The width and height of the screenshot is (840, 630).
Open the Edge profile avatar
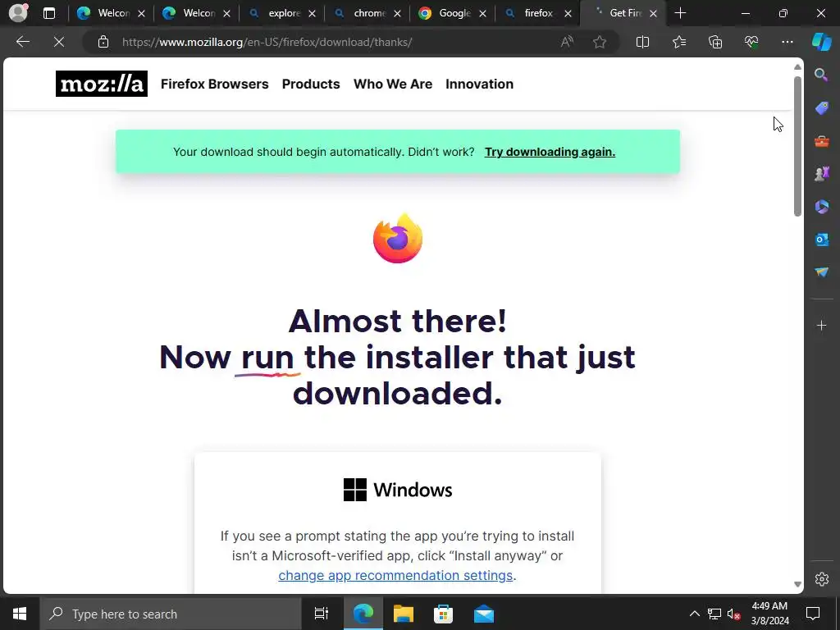(18, 13)
